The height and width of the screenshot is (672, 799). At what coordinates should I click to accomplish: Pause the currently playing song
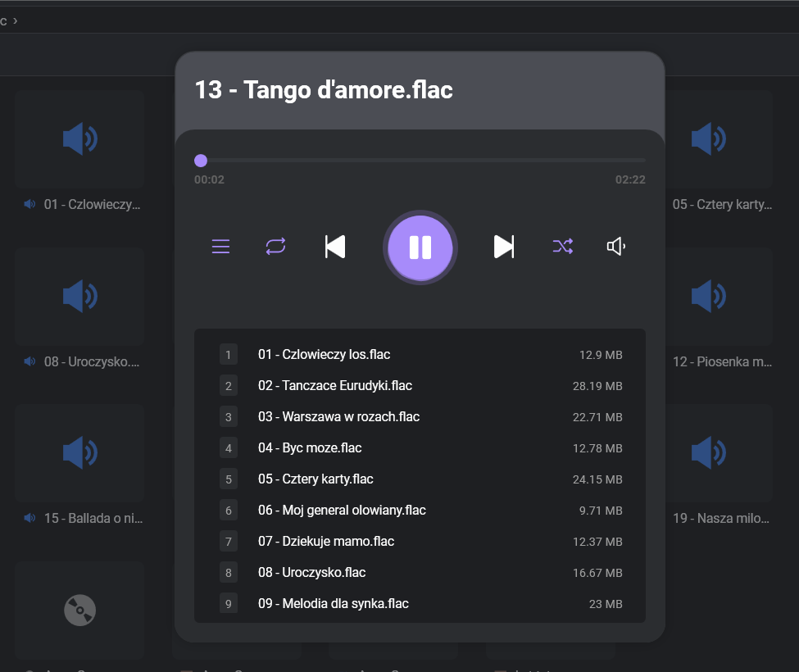[x=420, y=247]
